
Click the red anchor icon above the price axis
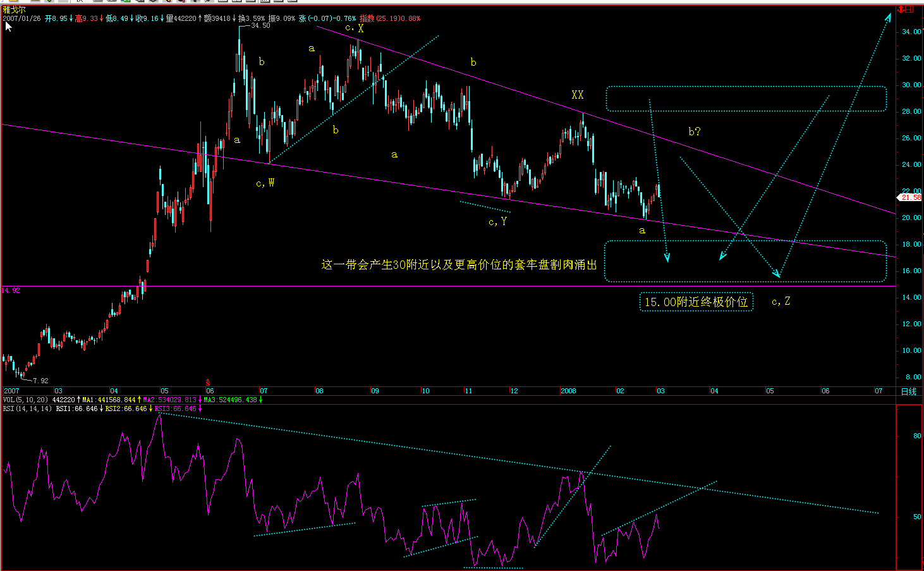900,9
